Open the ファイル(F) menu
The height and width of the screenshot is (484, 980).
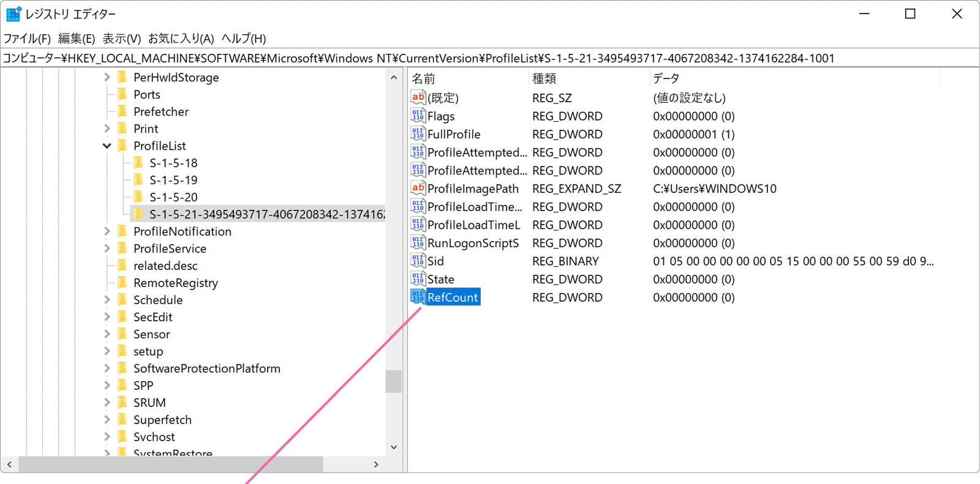pyautogui.click(x=27, y=39)
